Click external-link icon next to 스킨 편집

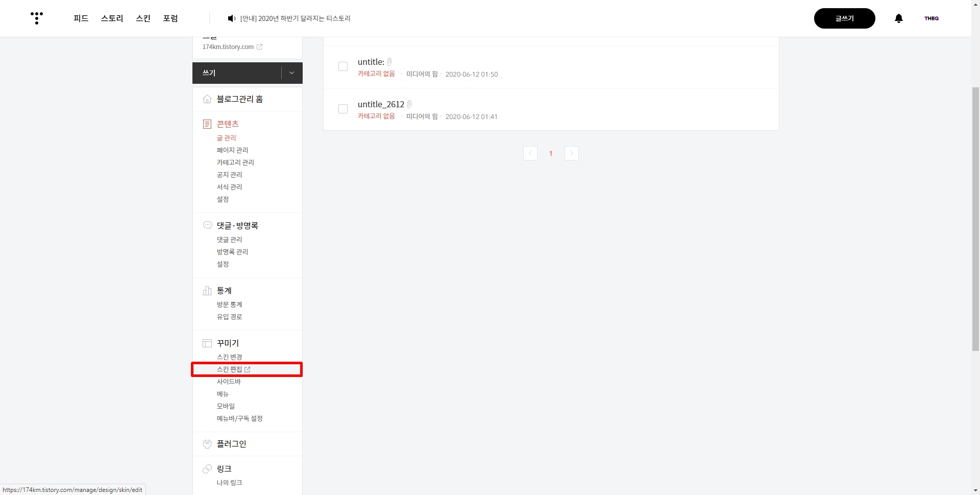click(248, 369)
